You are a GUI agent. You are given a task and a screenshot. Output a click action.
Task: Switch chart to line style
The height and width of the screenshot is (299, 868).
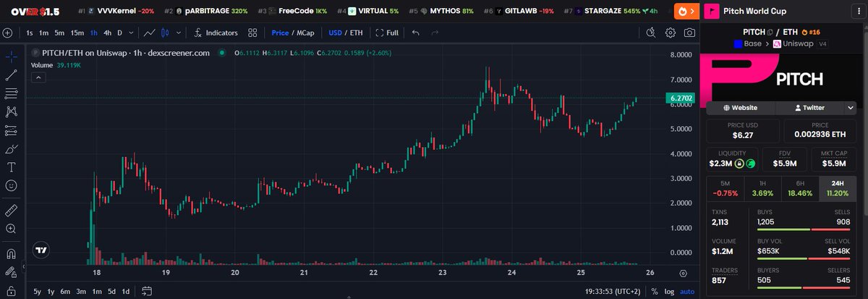click(x=149, y=33)
